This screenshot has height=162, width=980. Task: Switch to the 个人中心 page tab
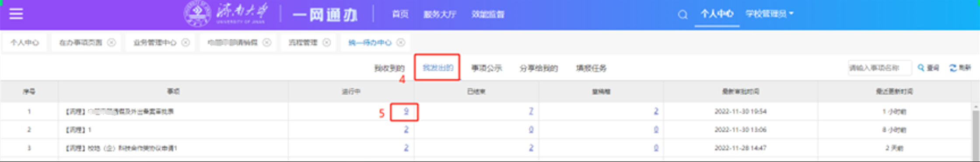coord(25,42)
